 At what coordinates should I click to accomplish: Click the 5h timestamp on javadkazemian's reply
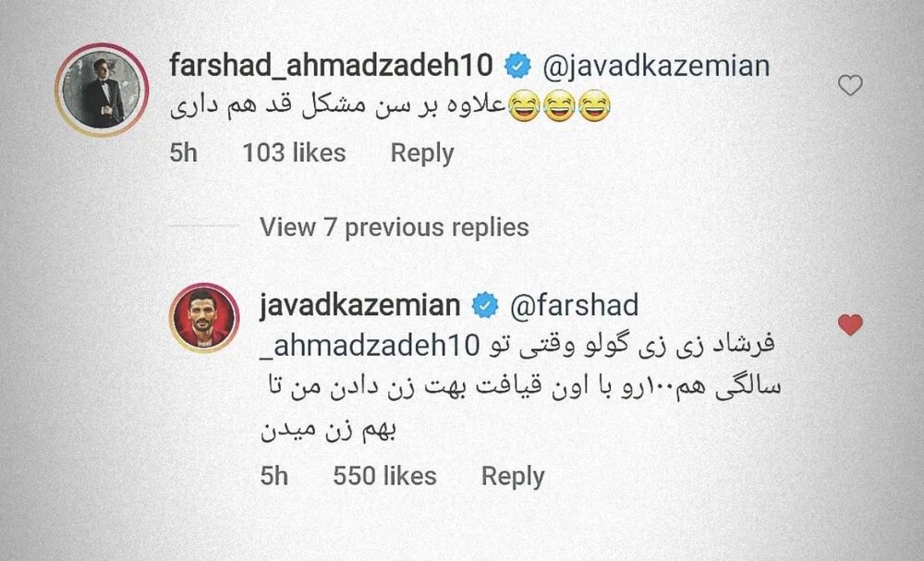274,476
